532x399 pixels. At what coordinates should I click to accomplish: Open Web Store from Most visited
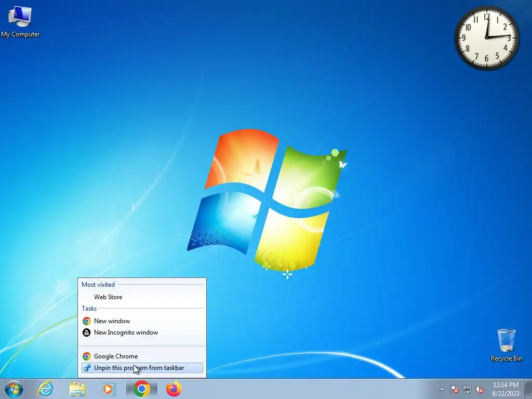point(142,297)
